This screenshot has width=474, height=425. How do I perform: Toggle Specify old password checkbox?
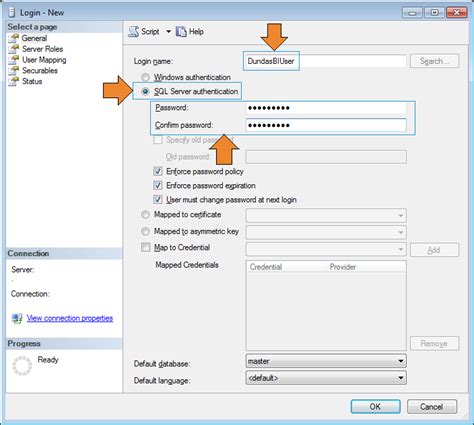click(x=158, y=140)
